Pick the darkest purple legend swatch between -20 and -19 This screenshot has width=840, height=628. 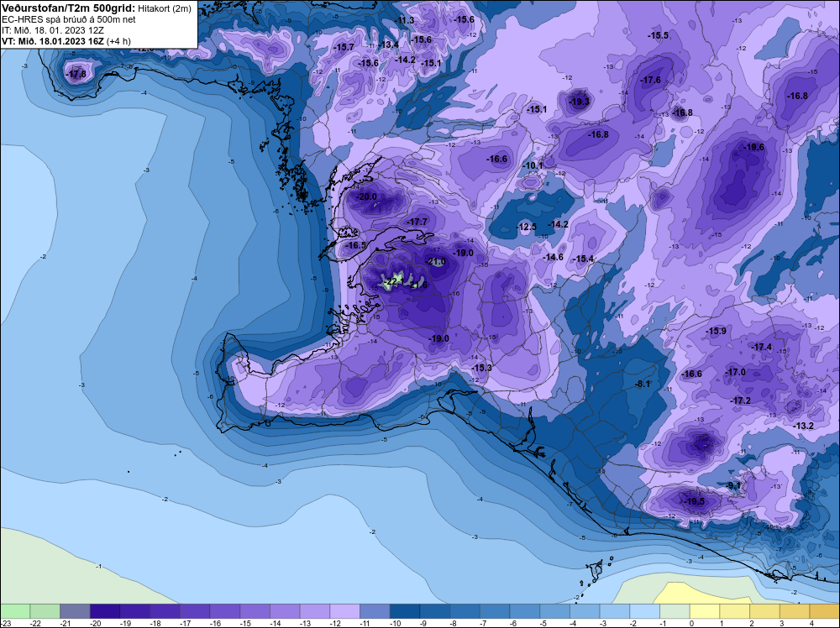[105, 611]
